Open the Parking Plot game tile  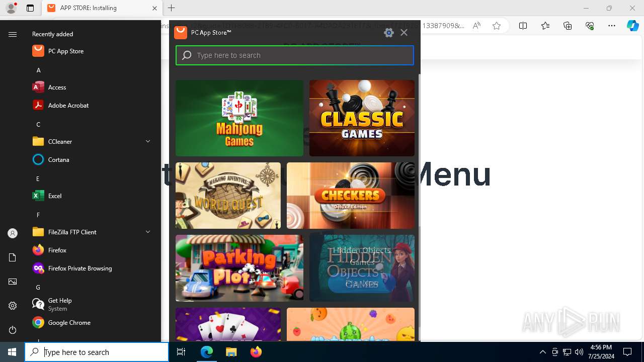pyautogui.click(x=239, y=268)
